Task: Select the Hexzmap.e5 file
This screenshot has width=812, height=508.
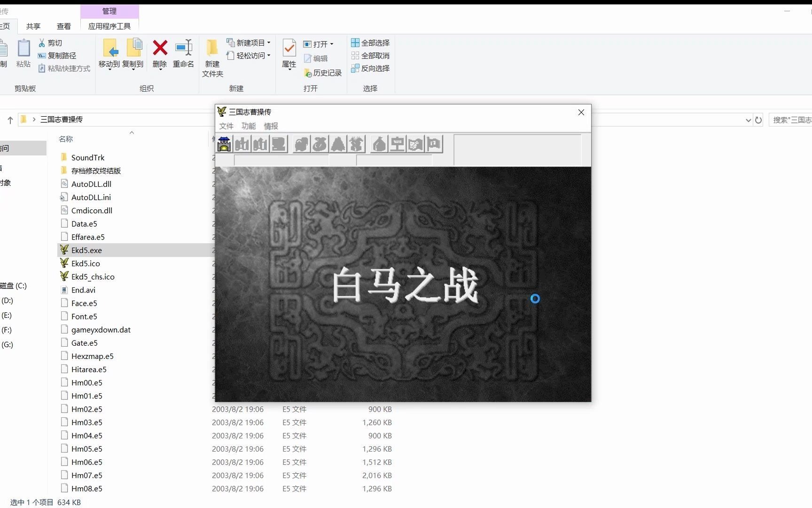Action: coord(93,356)
